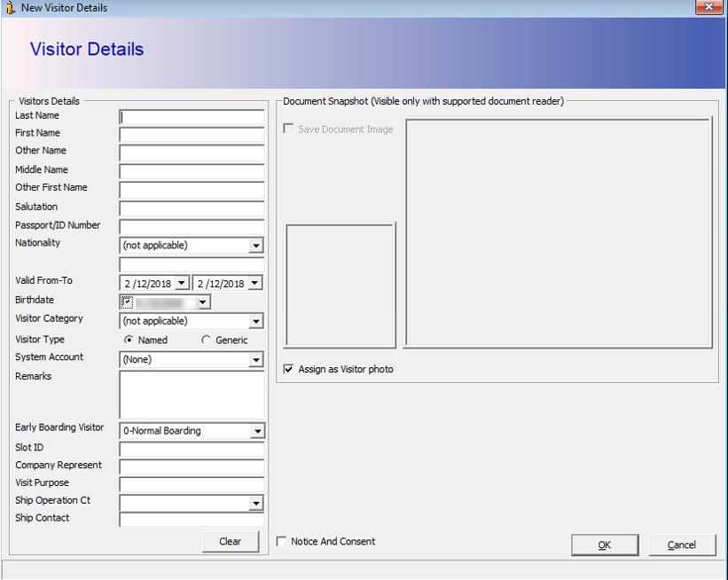Focus the Ship Contact field
Viewport: 728px width, 580px height.
192,520
